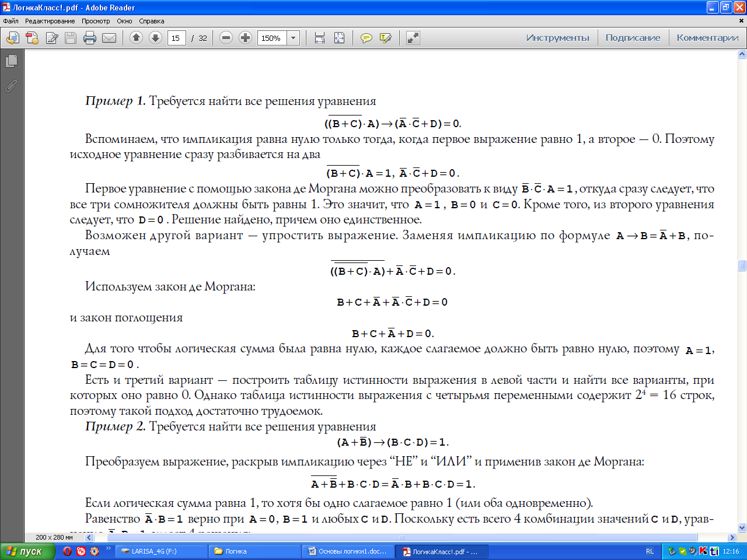Click the page size 200 x 280 мм label
Screen dimensions: 747x560
coord(54,537)
